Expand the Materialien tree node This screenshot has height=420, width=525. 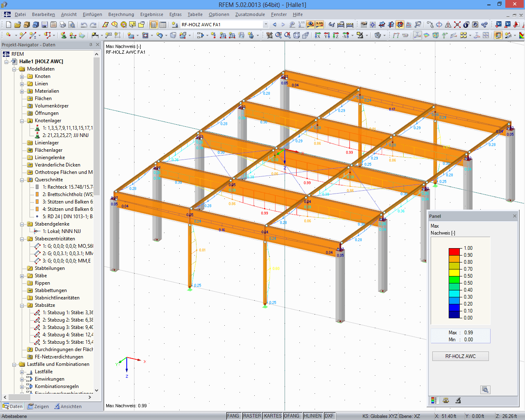pyautogui.click(x=22, y=91)
